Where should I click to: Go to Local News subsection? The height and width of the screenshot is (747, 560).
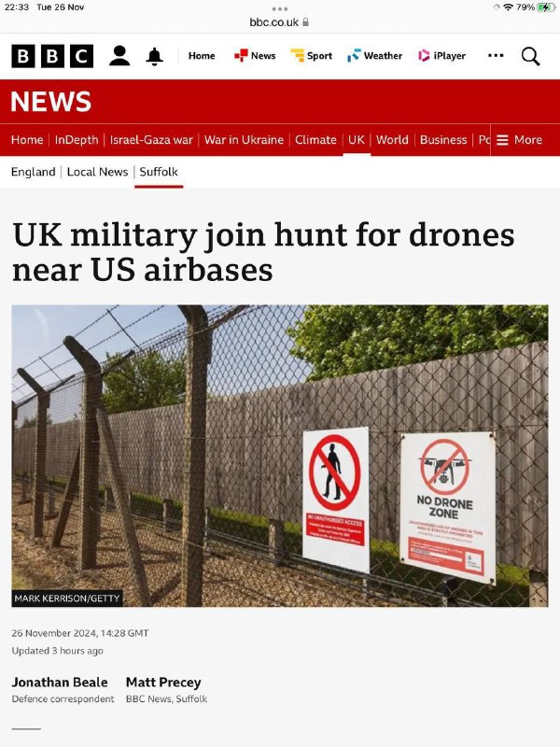98,172
